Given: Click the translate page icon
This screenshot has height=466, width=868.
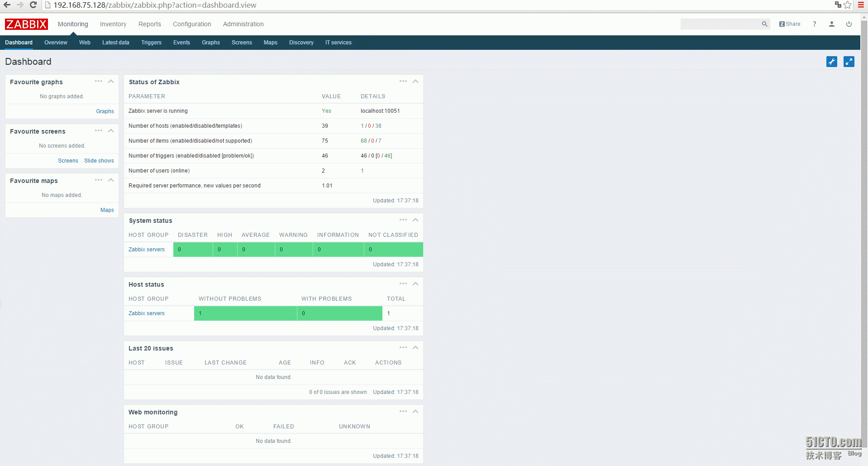Looking at the screenshot, I should (838, 5).
